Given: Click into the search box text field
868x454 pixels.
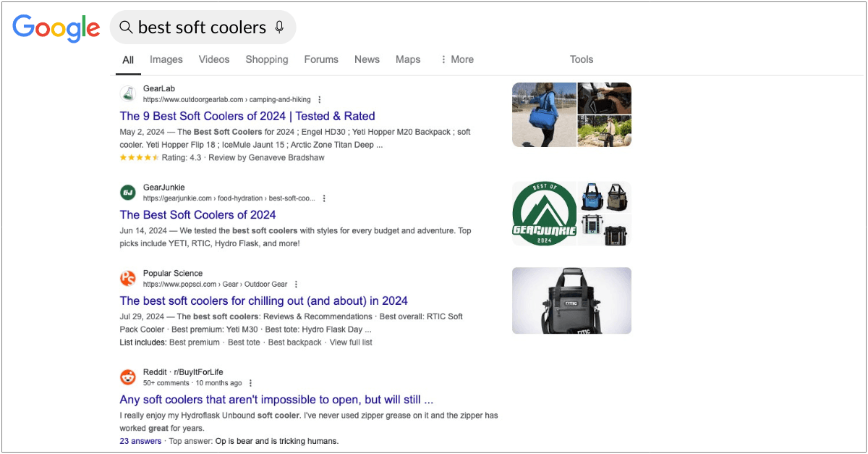Looking at the screenshot, I should [202, 28].
